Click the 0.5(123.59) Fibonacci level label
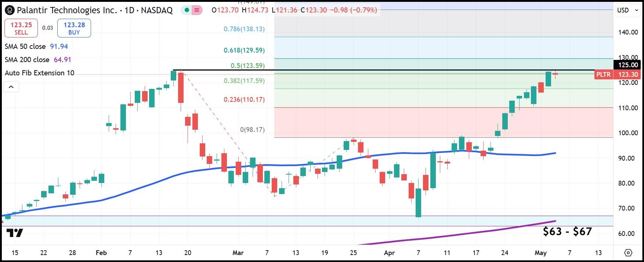 [x=247, y=66]
